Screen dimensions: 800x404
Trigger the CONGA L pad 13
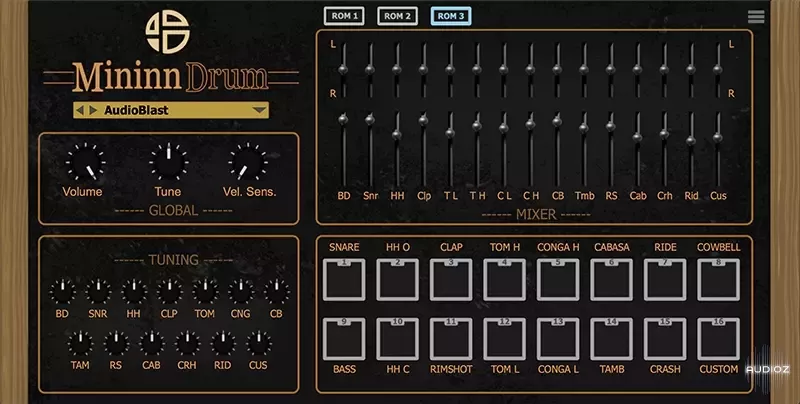[558, 339]
